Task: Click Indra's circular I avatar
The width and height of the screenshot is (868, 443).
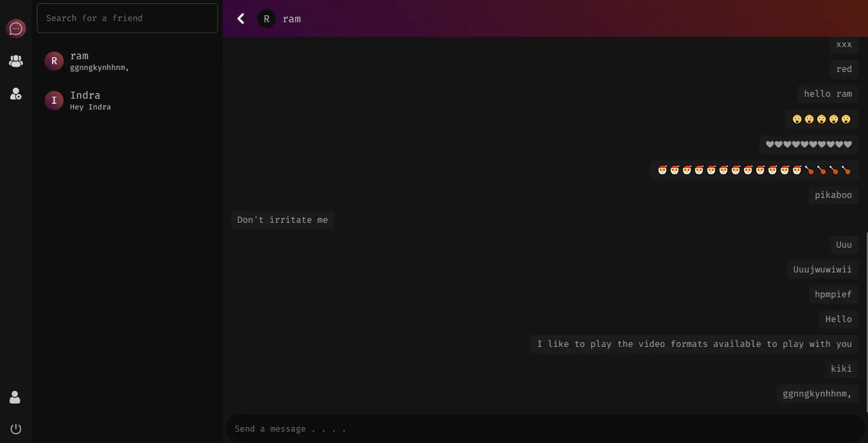Action: 54,100
